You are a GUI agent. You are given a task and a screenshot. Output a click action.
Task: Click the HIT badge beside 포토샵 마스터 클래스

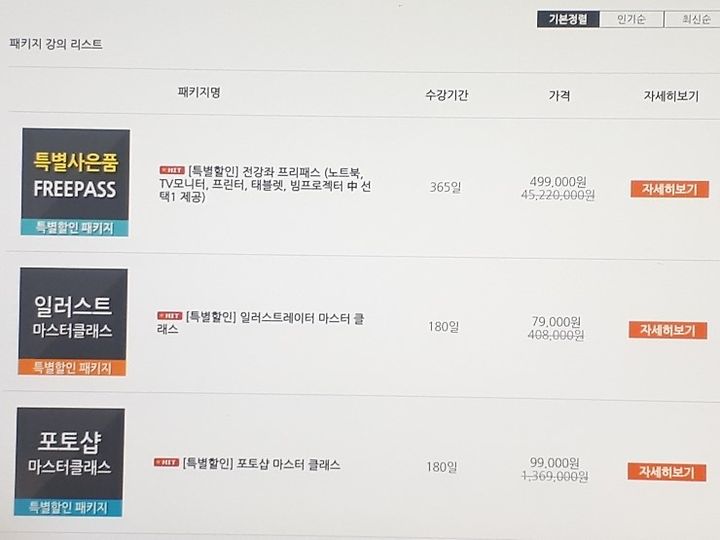coord(166,462)
